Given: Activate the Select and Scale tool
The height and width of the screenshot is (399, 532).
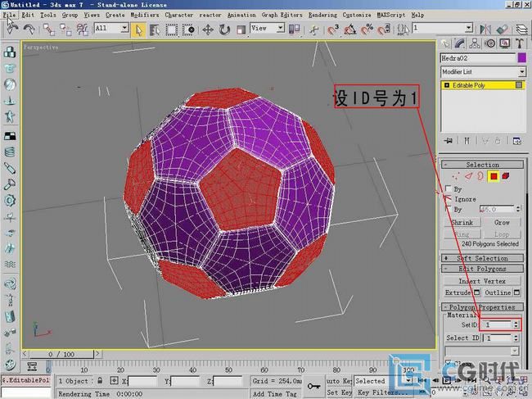Looking at the screenshot, I should (241, 29).
